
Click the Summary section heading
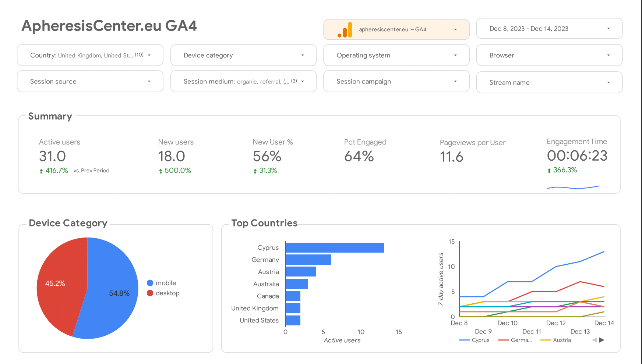50,116
